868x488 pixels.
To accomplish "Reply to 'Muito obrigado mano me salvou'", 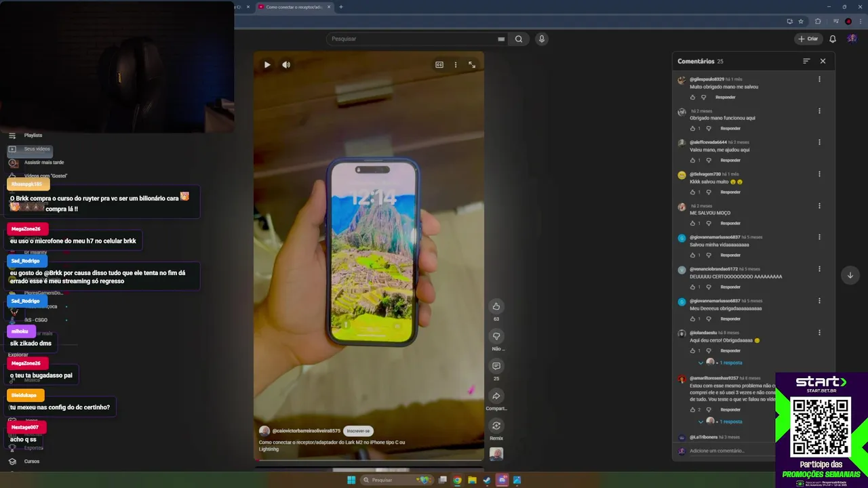I will 725,97.
